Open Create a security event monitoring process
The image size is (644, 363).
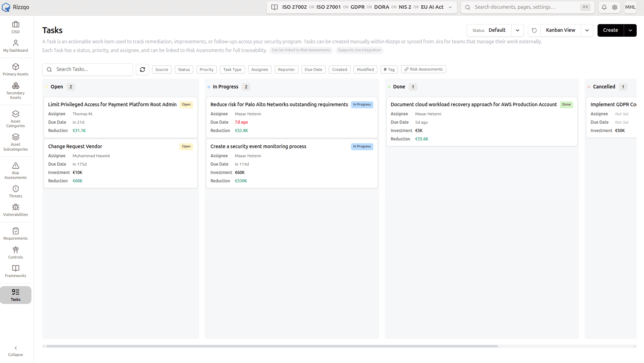292,164
